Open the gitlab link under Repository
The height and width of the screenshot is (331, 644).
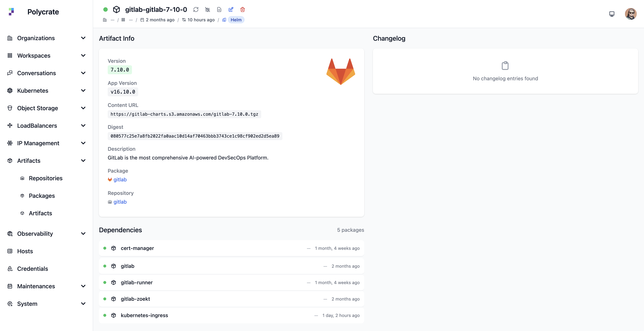coord(120,202)
